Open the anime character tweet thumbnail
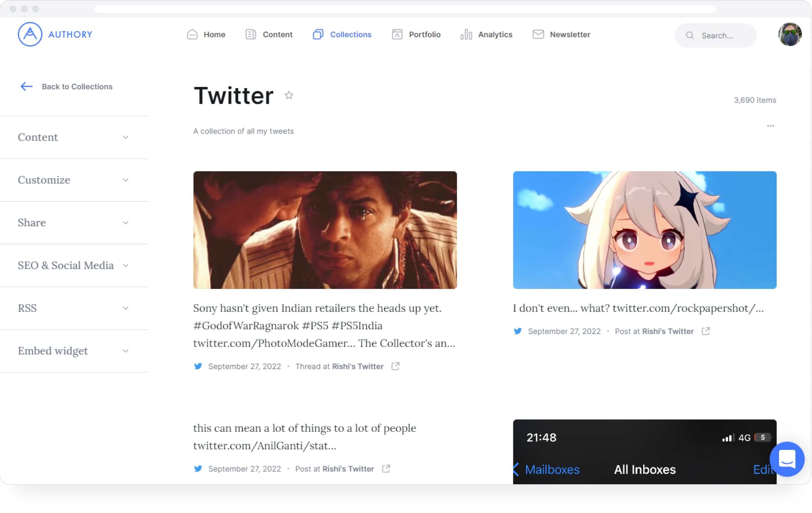The height and width of the screenshot is (513, 812). click(x=645, y=230)
